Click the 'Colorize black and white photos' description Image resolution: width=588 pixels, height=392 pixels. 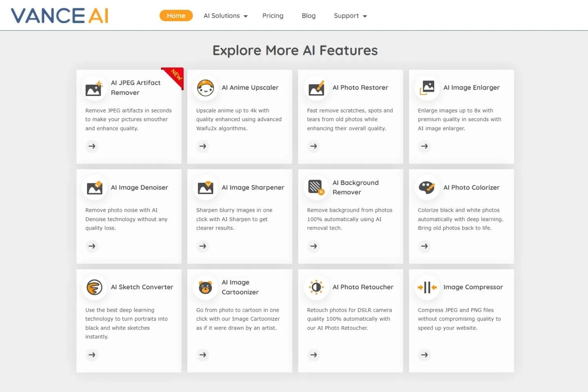[461, 219]
